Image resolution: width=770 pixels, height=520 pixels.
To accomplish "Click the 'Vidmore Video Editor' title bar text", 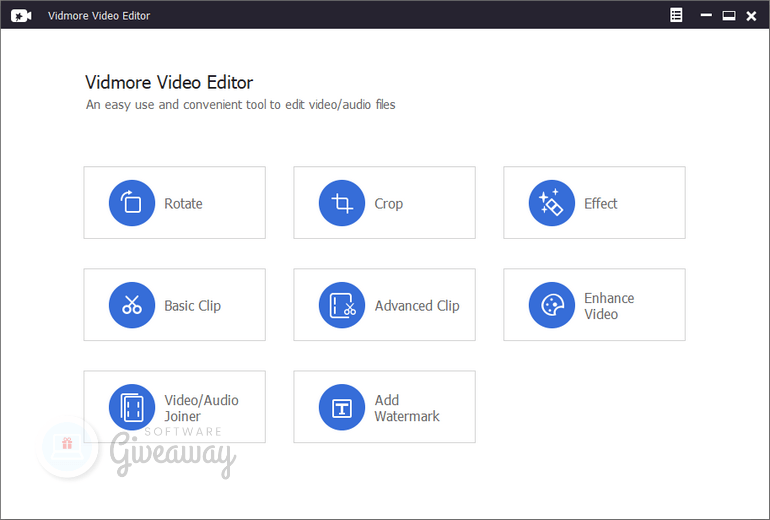I will tap(99, 16).
